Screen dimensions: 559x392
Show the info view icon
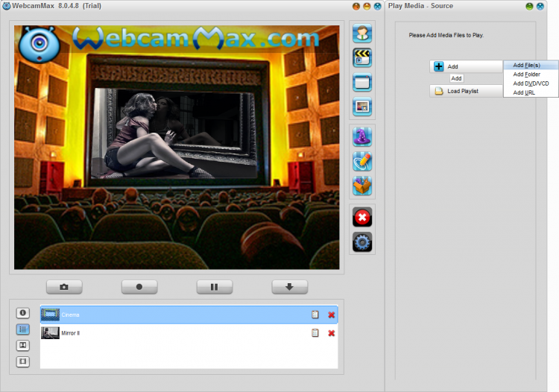23,313
